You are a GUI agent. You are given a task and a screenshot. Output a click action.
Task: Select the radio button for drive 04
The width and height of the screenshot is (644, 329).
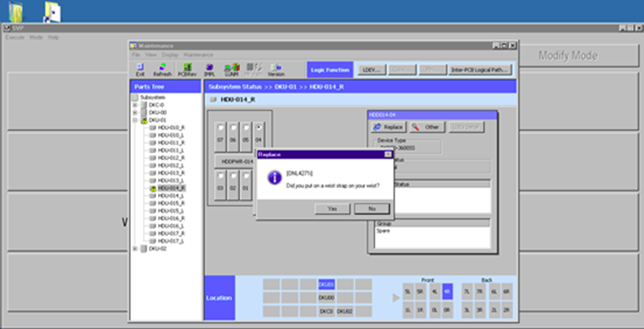(258, 126)
